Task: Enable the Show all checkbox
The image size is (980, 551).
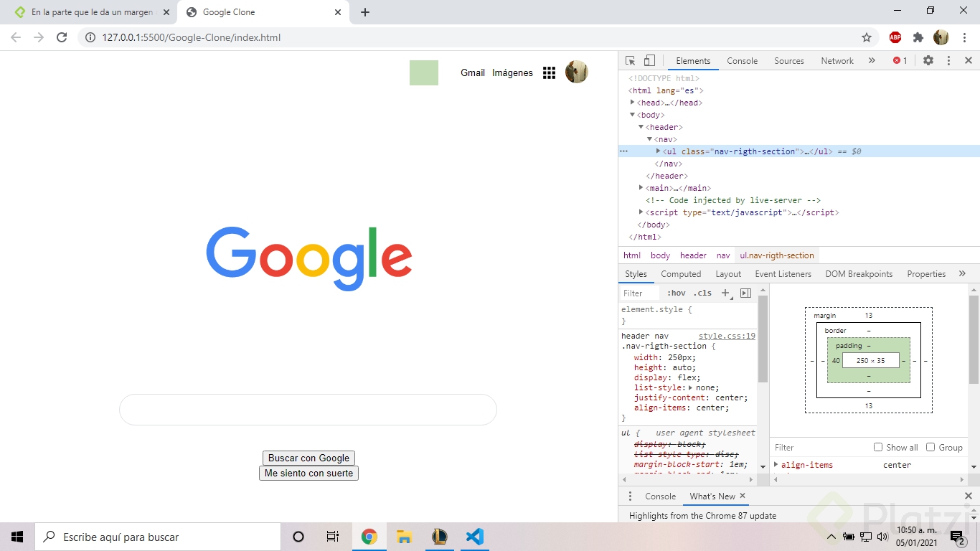Action: click(x=878, y=447)
